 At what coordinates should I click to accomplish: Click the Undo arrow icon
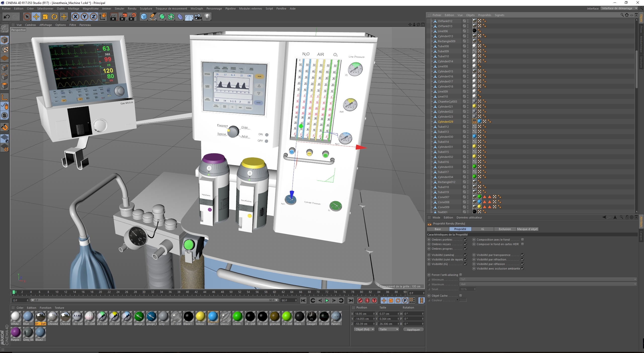[x=7, y=17]
